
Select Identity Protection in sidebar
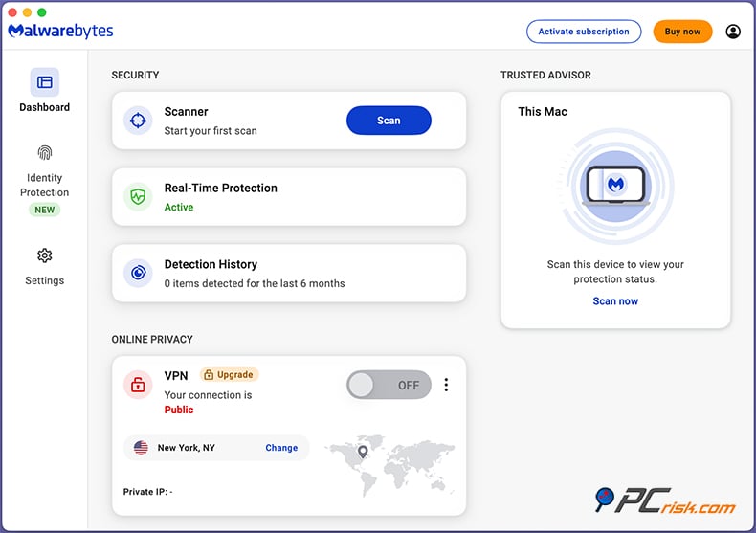pyautogui.click(x=44, y=185)
